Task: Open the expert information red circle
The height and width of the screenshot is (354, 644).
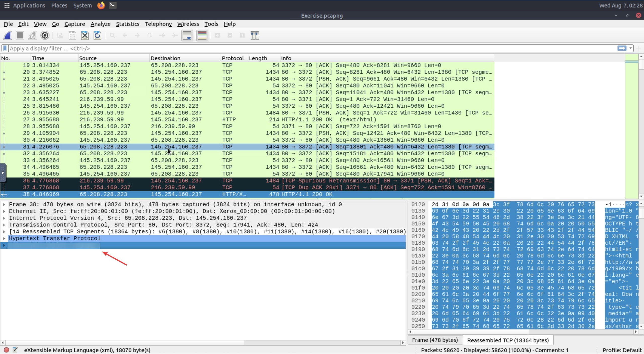Action: point(7,350)
